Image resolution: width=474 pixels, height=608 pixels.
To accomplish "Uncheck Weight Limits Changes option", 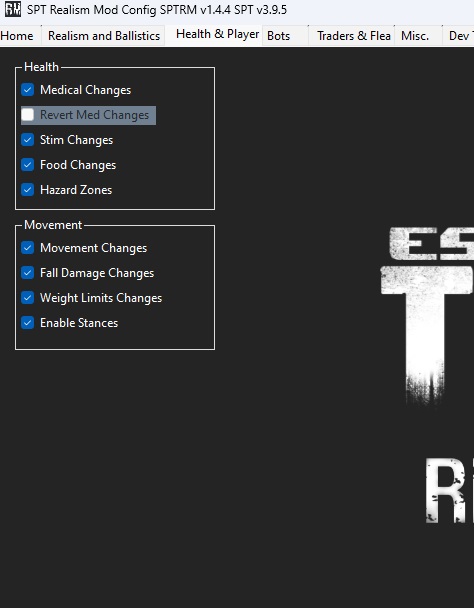I will [x=28, y=298].
